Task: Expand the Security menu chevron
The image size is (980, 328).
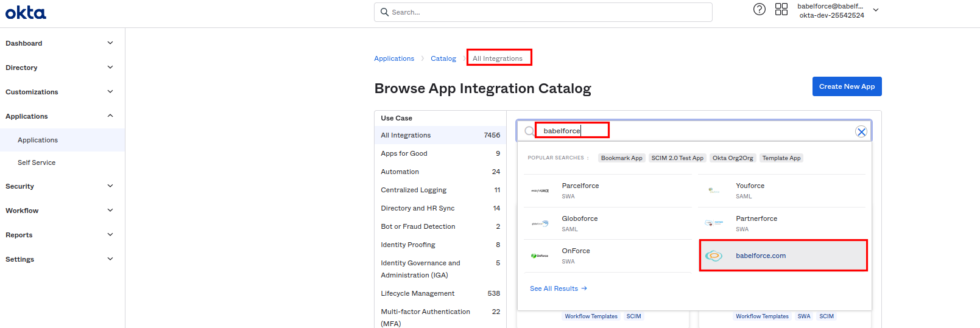Action: pyautogui.click(x=110, y=186)
